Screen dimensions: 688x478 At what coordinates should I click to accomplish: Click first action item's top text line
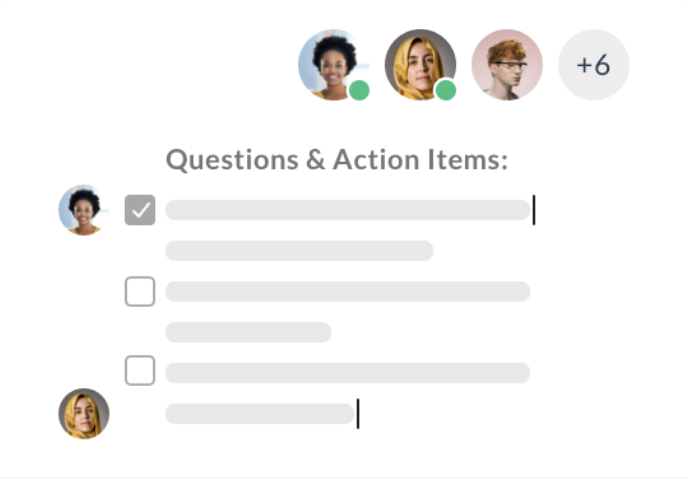pos(347,210)
